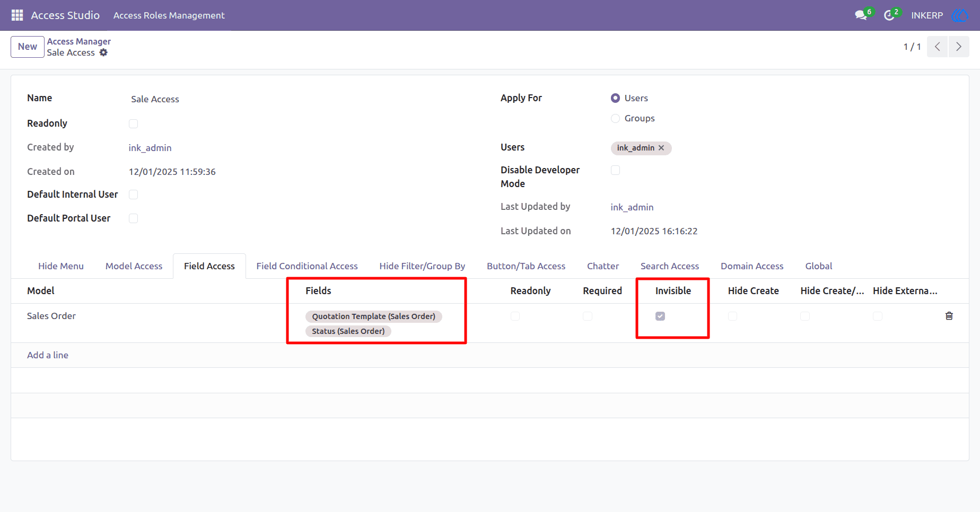This screenshot has width=980, height=512.
Task: Open Access Roles Management menu
Action: pos(169,15)
